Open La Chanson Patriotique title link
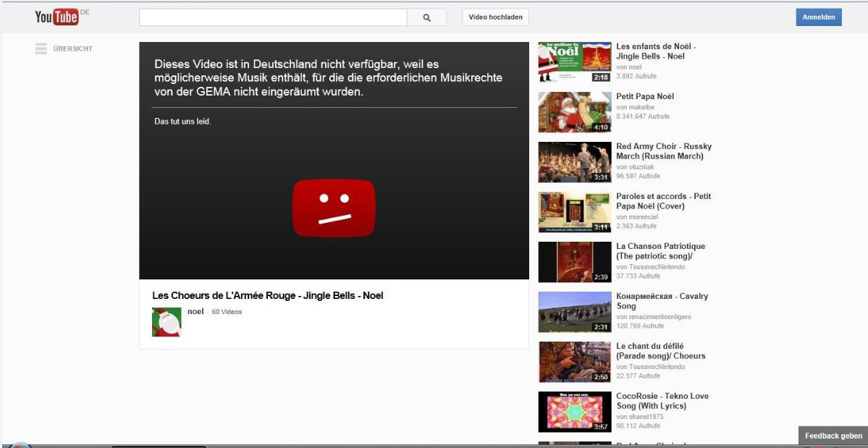Screen dimensions: 868x448 click(660, 251)
